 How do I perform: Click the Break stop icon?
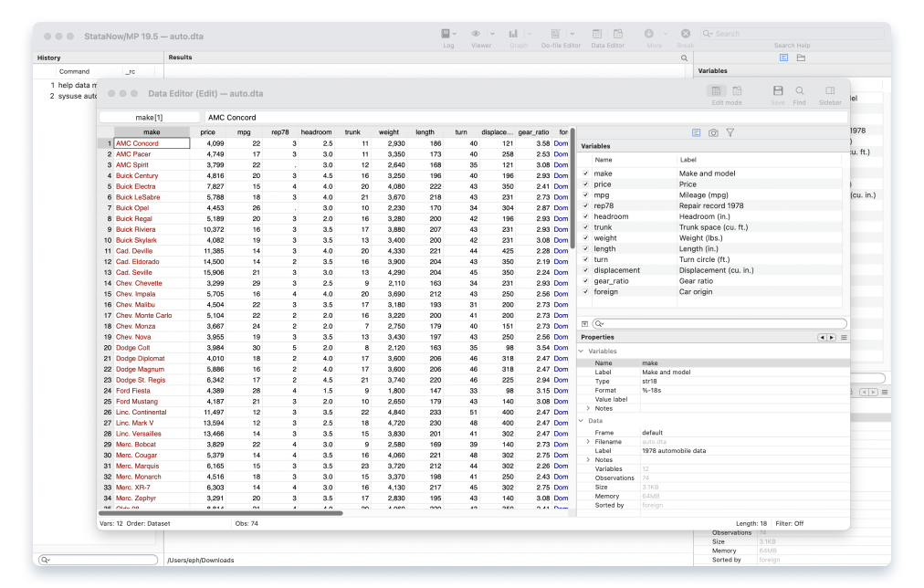click(x=686, y=34)
